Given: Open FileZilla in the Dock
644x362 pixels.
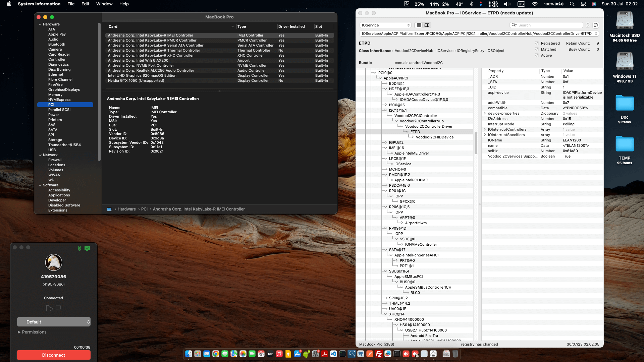Looking at the screenshot, I should click(x=379, y=354).
